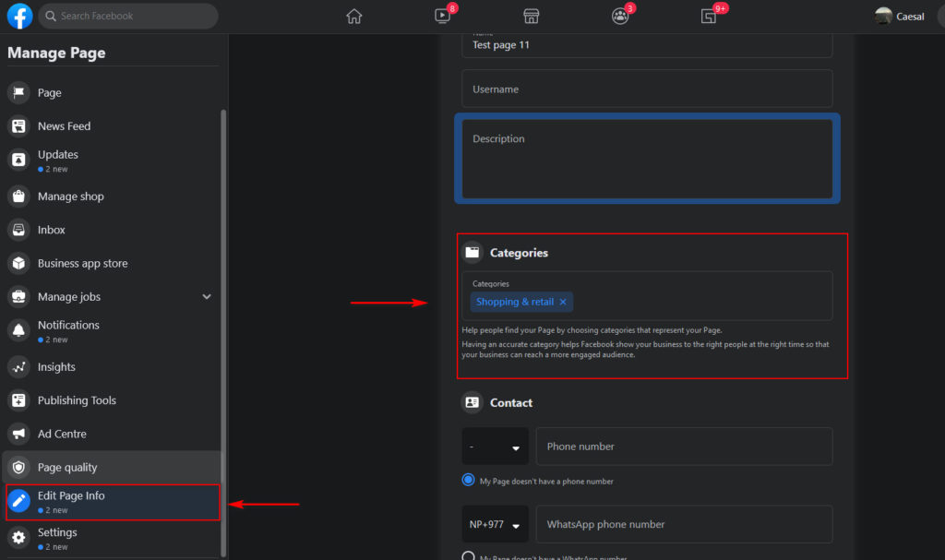Click the Settings gear icon
The width and height of the screenshot is (945, 560).
coord(18,537)
